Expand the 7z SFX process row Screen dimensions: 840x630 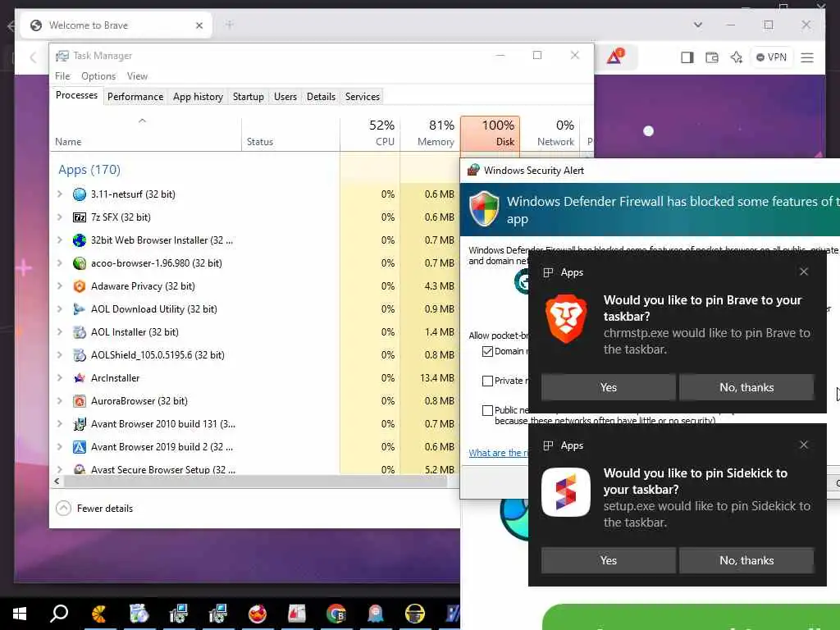click(60, 217)
